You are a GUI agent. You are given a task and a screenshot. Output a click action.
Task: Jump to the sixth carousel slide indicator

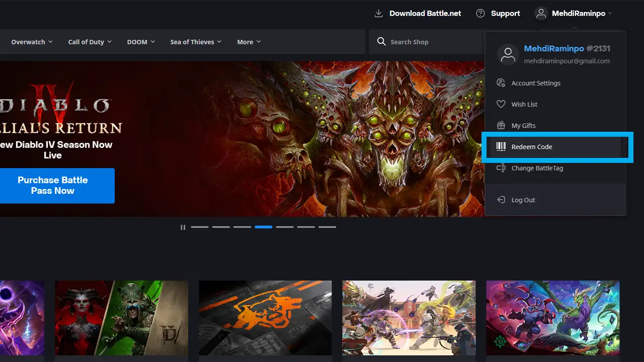(306, 227)
